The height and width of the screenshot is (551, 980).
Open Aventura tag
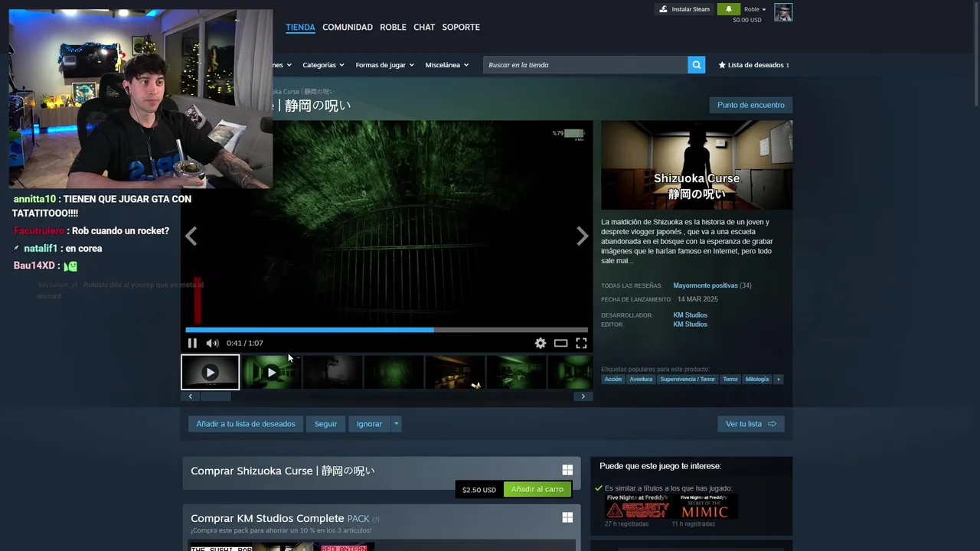641,380
